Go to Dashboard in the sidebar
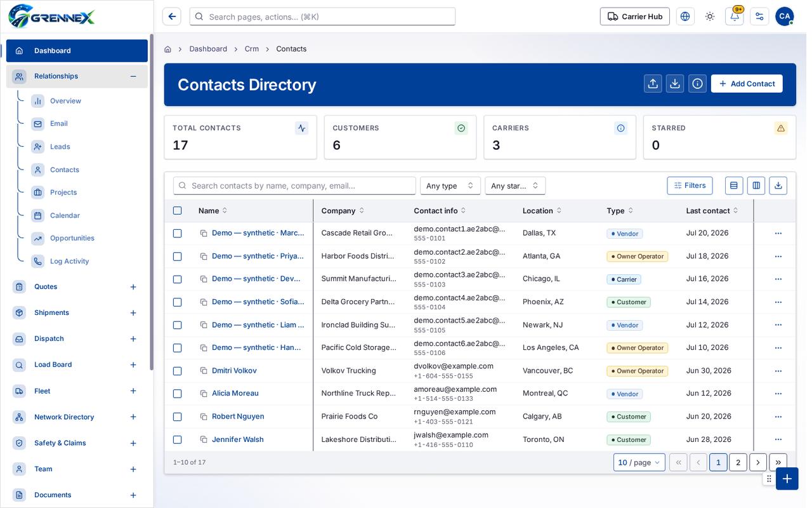Screen dimensions: 812x508 [77, 51]
